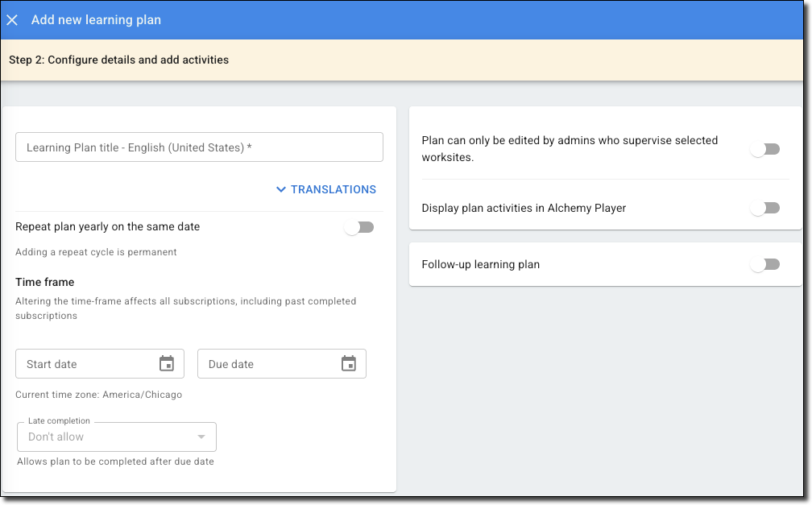The height and width of the screenshot is (505, 812).
Task: Focus the Start date text field
Action: [85, 364]
